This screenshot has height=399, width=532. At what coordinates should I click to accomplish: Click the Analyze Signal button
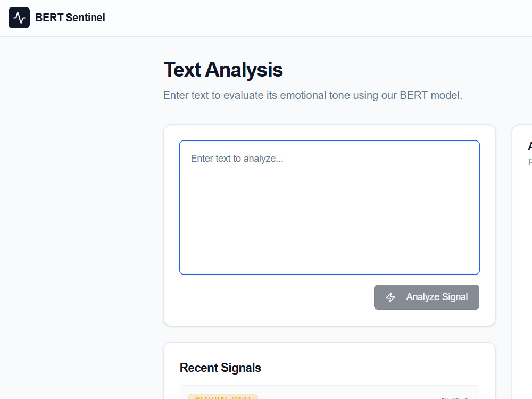[x=427, y=297]
